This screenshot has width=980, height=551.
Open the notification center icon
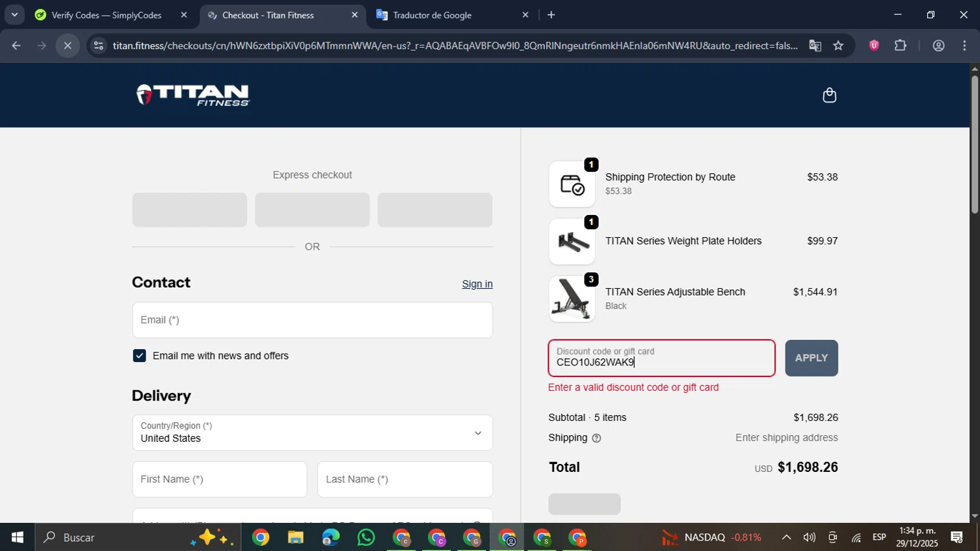957,537
